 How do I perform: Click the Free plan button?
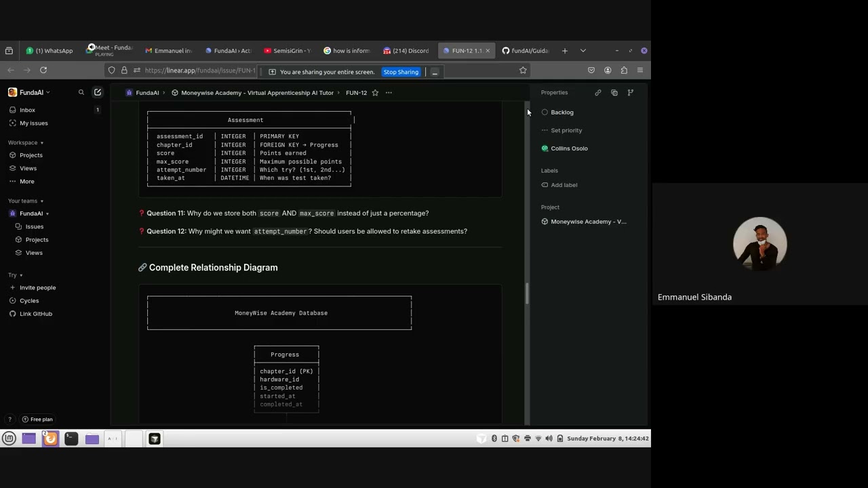37,420
